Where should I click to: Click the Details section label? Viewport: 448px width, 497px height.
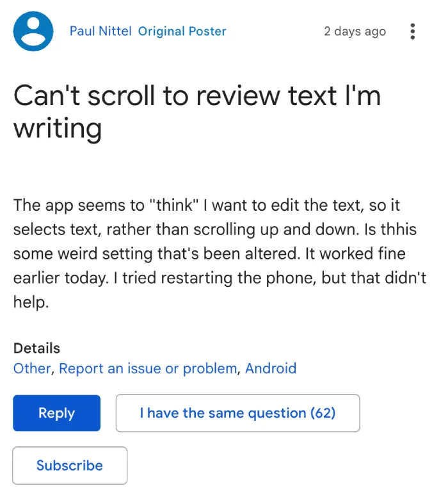(36, 348)
